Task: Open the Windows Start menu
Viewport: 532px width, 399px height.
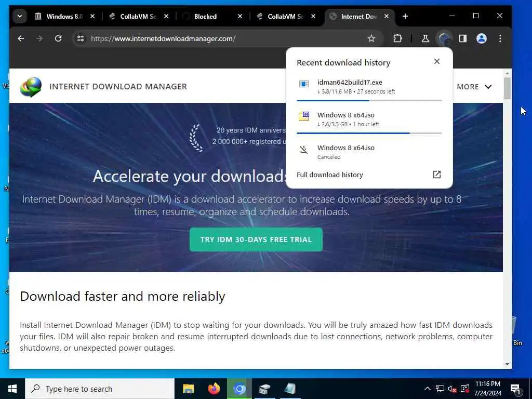Action: tap(12, 389)
